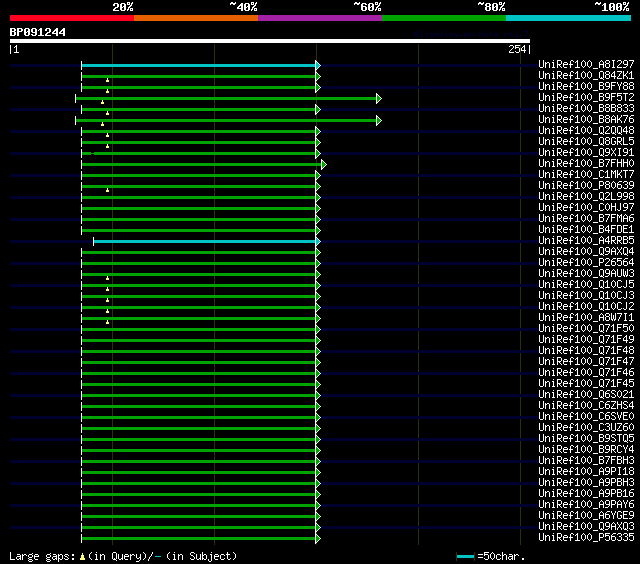The image size is (640, 564).
Task: Click UniRef100_A9PBH3 label
Action: (x=586, y=483)
